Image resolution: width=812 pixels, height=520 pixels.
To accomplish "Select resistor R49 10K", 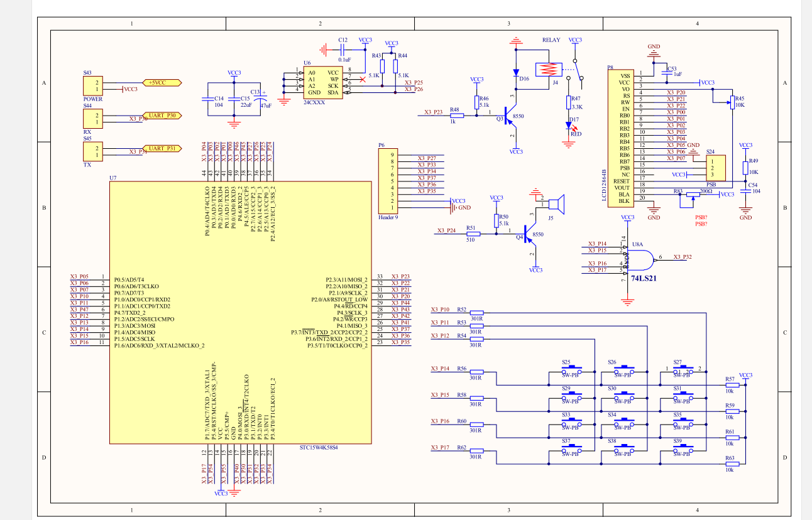I will tap(745, 168).
